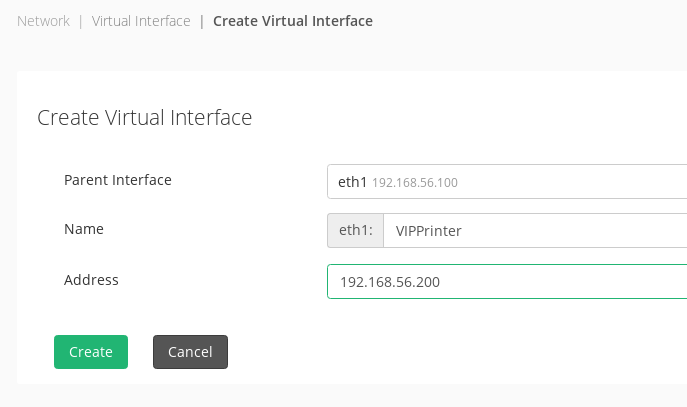Image resolution: width=687 pixels, height=407 pixels.
Task: Edit the Address field 192.168.56.200
Action: click(507, 281)
